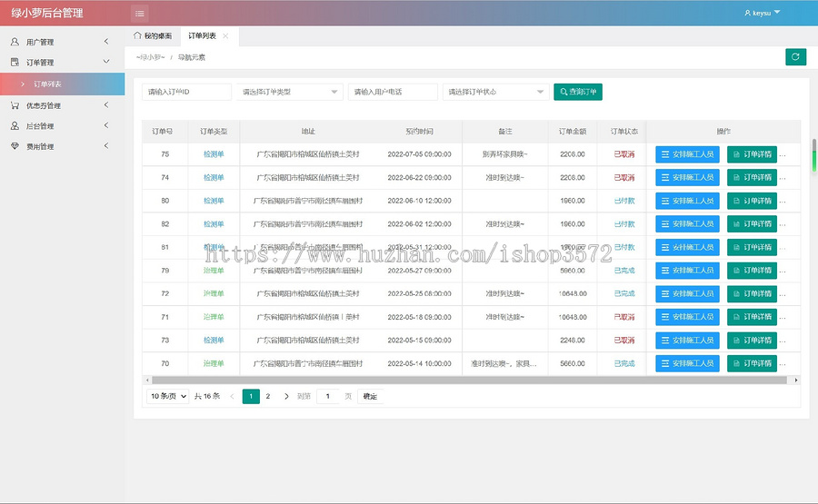Open 用户管理 sidebar menu
This screenshot has width=818, height=504.
point(62,42)
